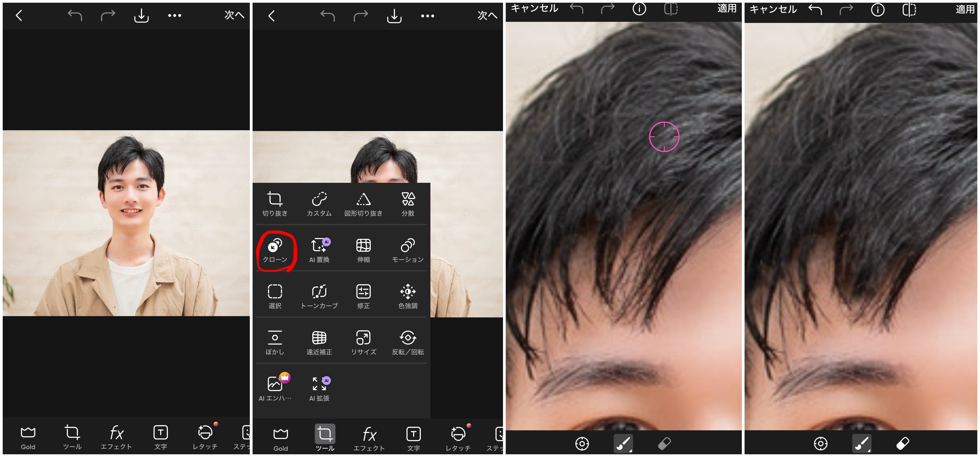Screen dimensions: 980x457
Task: Tap the pink clone source crosshair marker
Action: click(664, 136)
